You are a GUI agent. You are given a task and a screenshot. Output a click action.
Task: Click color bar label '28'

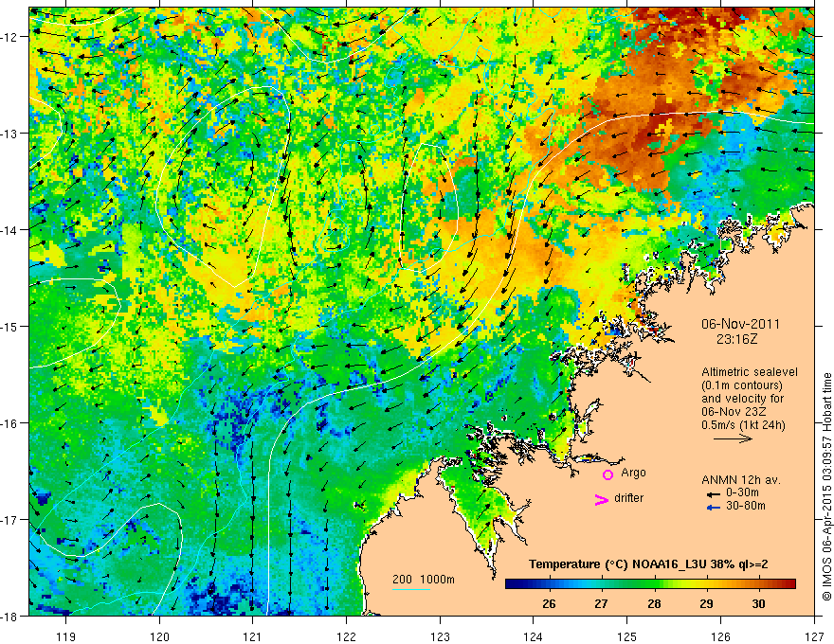[654, 603]
